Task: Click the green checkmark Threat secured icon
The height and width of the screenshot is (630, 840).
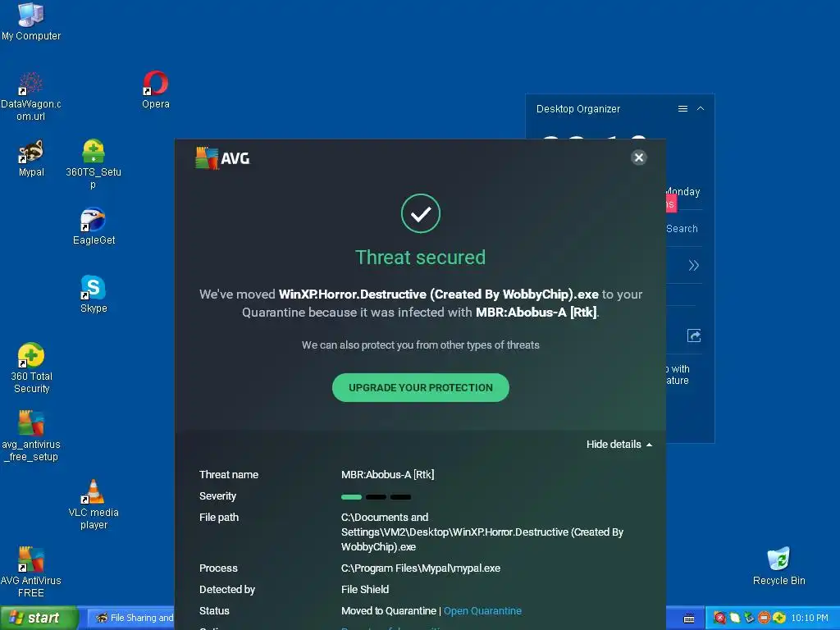Action: [x=421, y=213]
